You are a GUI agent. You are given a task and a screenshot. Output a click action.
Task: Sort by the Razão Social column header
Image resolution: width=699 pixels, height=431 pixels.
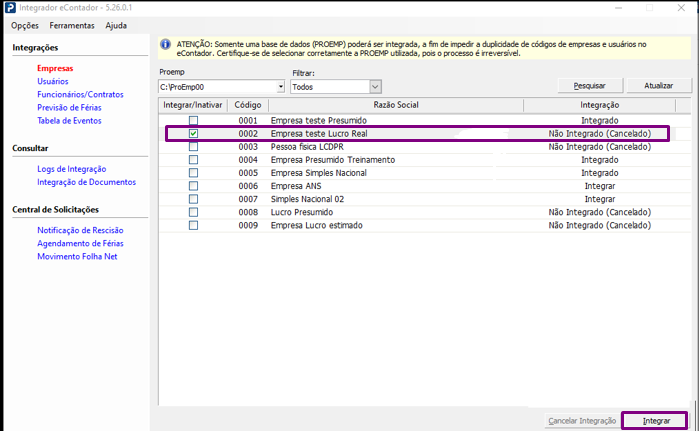coord(393,105)
